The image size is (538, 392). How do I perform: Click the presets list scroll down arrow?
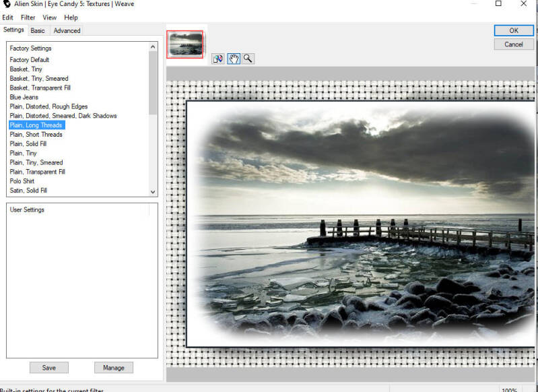(153, 191)
